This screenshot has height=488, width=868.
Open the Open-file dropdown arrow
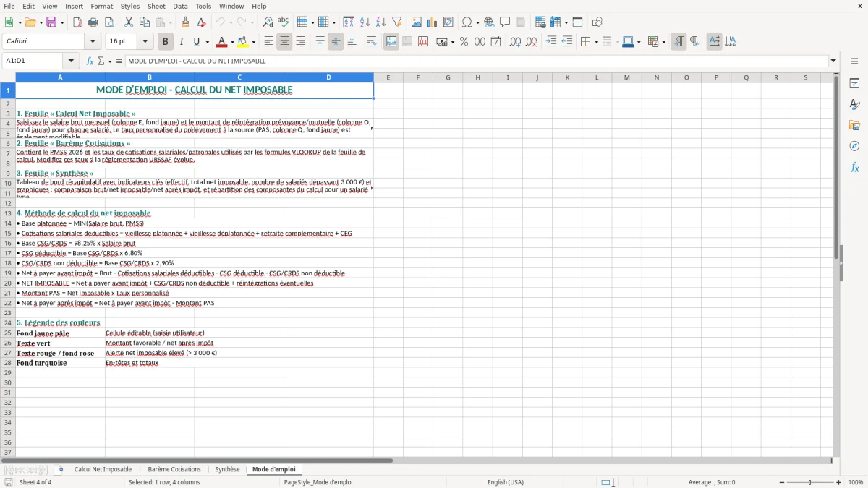click(x=40, y=22)
